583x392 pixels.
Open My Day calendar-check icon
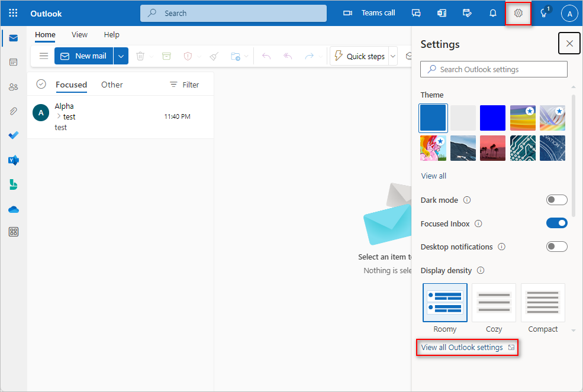(467, 13)
